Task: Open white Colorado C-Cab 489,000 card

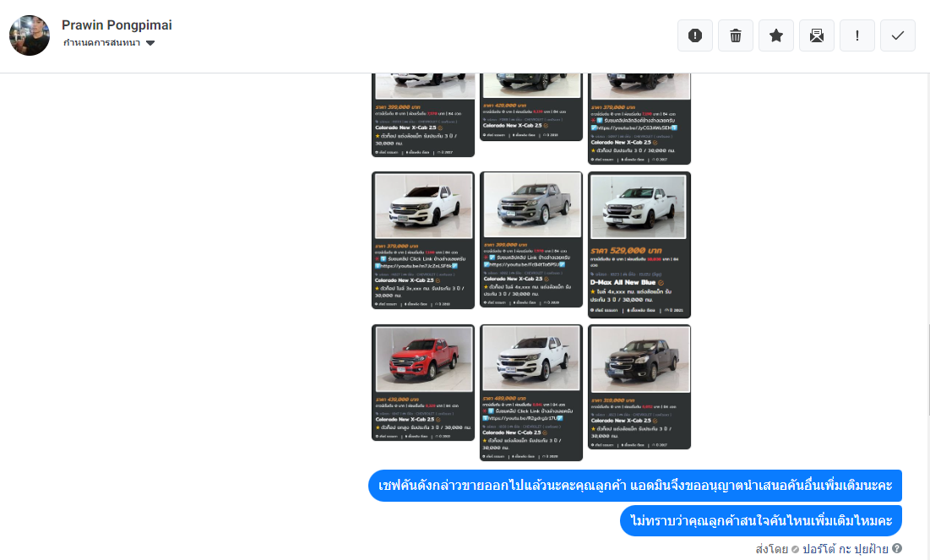Action: click(530, 392)
